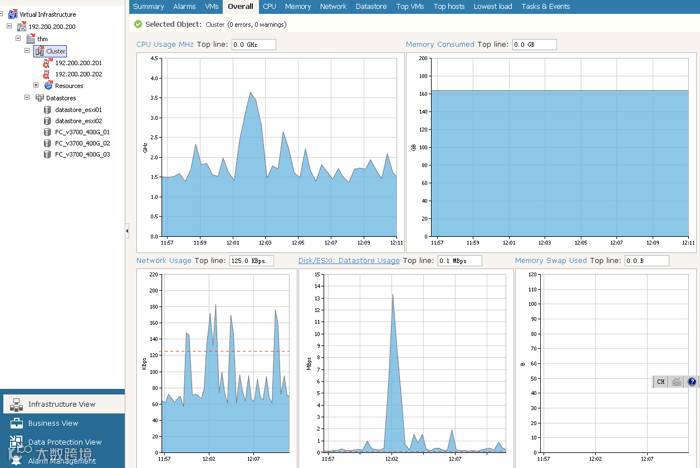Click the CPU Usage Top line field

tap(254, 44)
